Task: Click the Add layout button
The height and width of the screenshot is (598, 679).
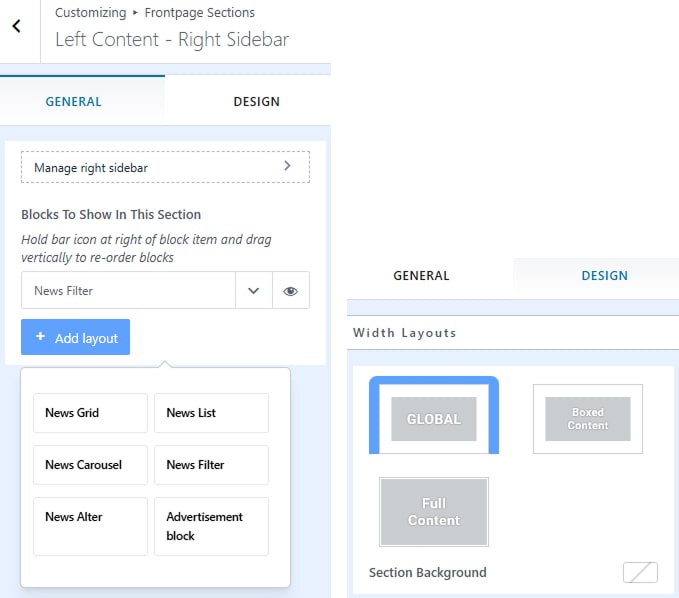Action: [x=75, y=338]
